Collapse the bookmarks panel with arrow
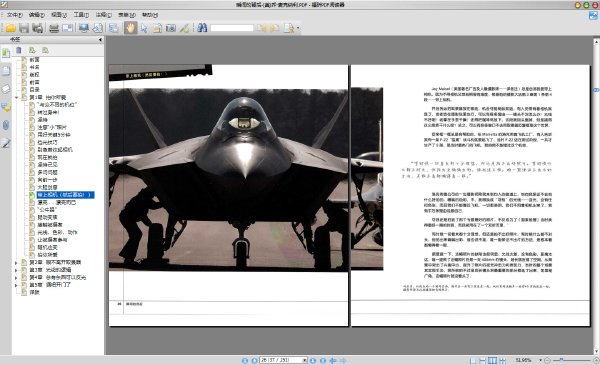 click(x=100, y=39)
